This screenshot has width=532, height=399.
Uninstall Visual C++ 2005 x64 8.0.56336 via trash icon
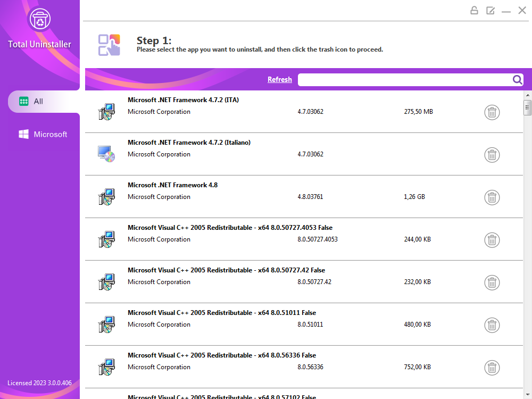[x=492, y=368]
